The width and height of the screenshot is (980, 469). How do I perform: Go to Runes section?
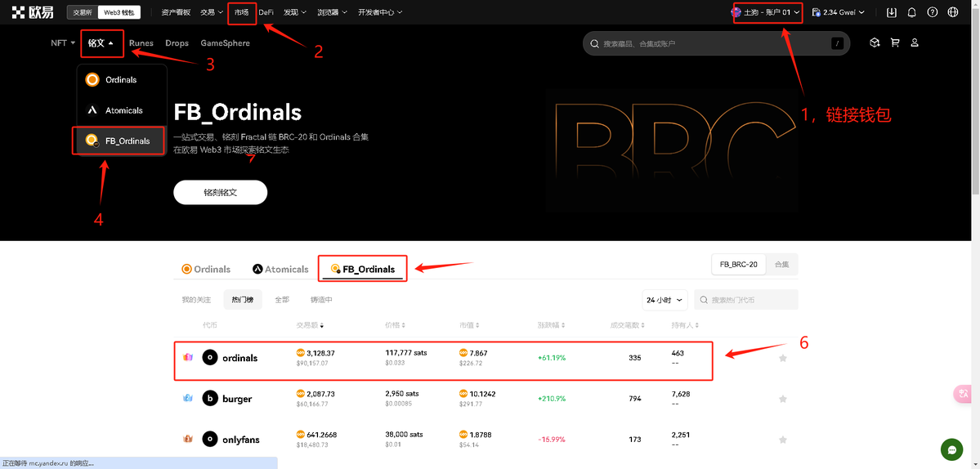click(141, 43)
